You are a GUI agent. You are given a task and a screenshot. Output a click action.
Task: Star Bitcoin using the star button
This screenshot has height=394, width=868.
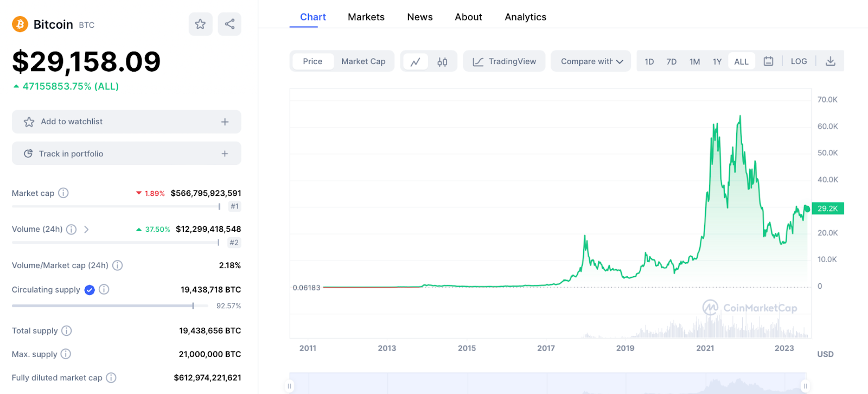tap(200, 24)
